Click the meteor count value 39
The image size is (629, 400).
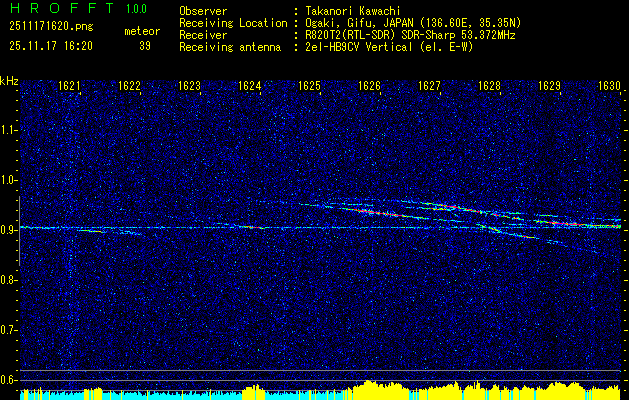[145, 46]
